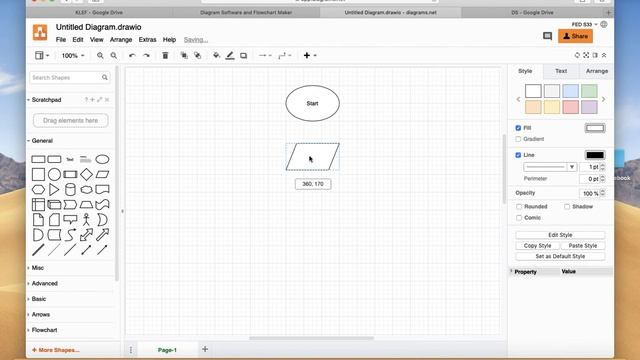This screenshot has height=360, width=640.
Task: Open the More Shapes link
Action: (56, 350)
